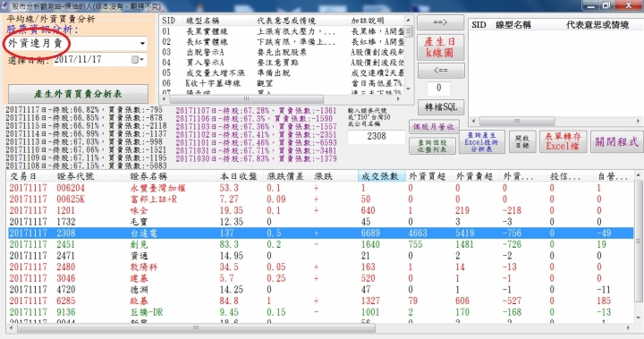Select the stock row 9136 巨騰-DR

click(320, 312)
